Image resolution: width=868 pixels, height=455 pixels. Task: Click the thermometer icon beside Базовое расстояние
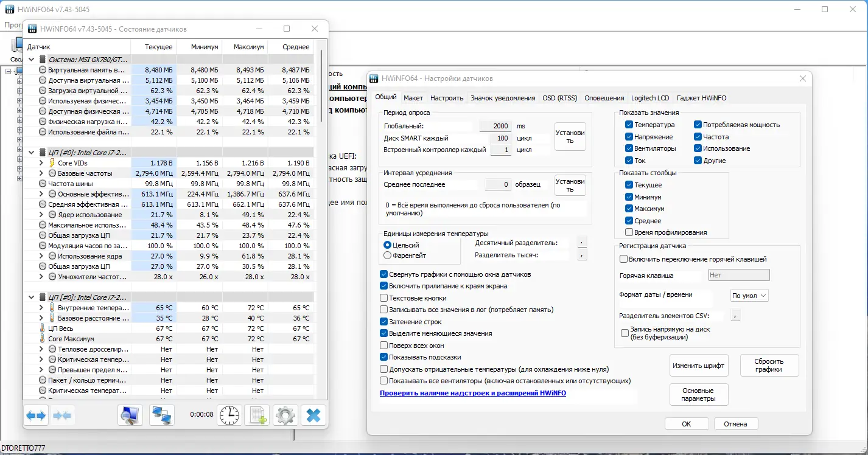52,318
